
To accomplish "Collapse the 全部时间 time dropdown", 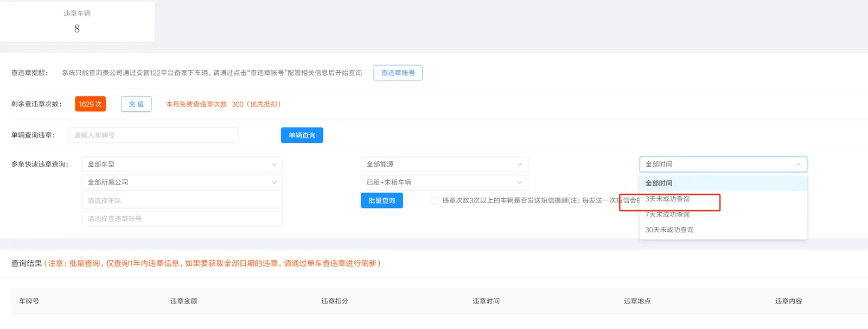I will (723, 164).
